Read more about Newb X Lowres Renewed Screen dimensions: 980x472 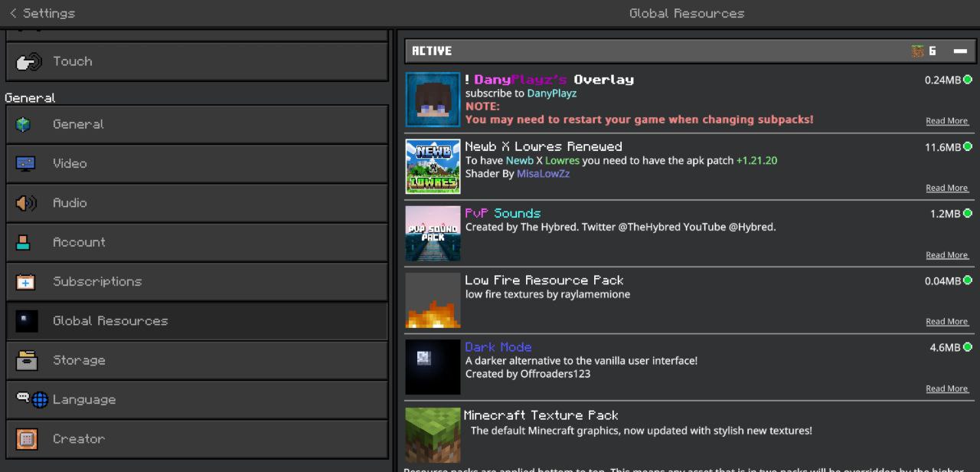(947, 188)
